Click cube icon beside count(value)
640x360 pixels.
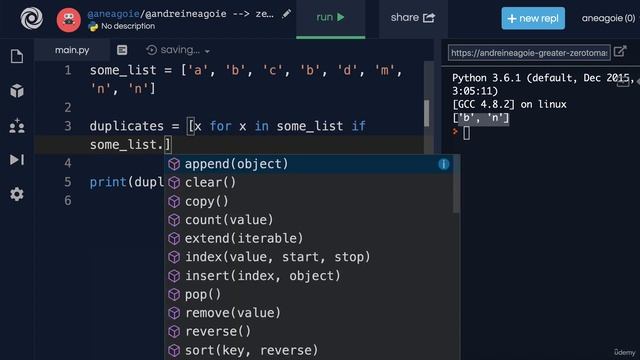coord(174,220)
